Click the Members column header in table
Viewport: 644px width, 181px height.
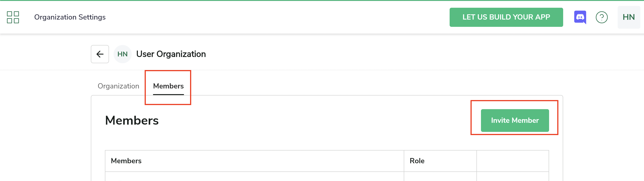click(126, 161)
